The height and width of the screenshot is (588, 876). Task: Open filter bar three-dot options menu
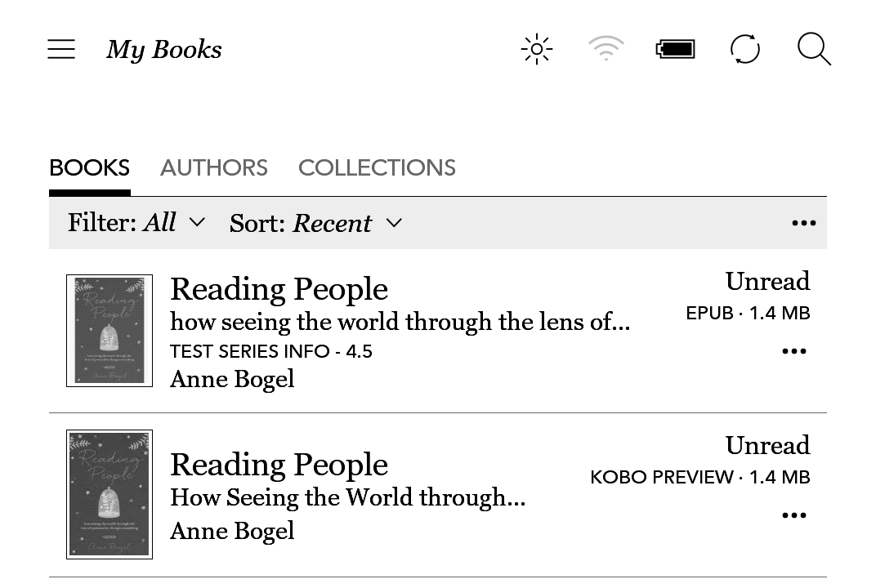[x=803, y=223]
